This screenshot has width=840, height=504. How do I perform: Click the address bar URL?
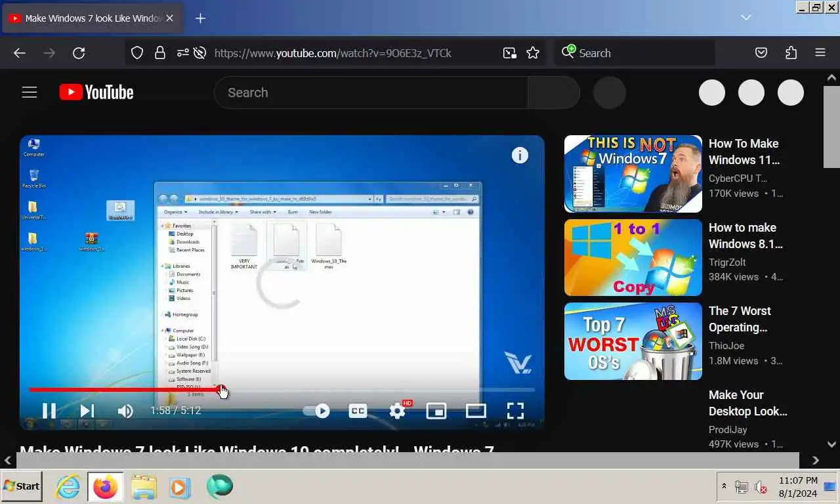(333, 53)
